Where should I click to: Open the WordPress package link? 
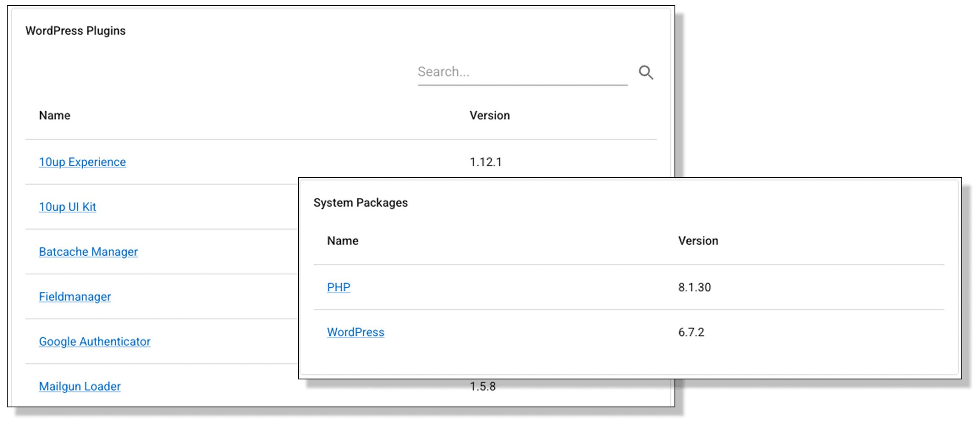(x=356, y=332)
